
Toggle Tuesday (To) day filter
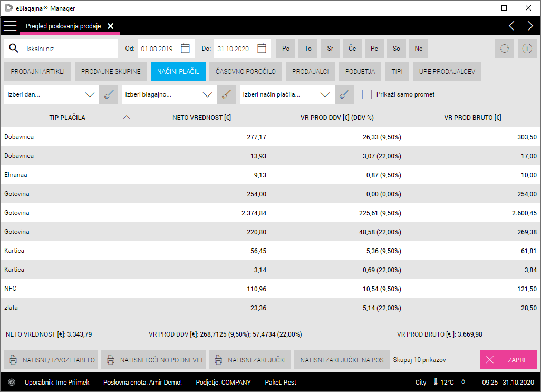(x=308, y=49)
